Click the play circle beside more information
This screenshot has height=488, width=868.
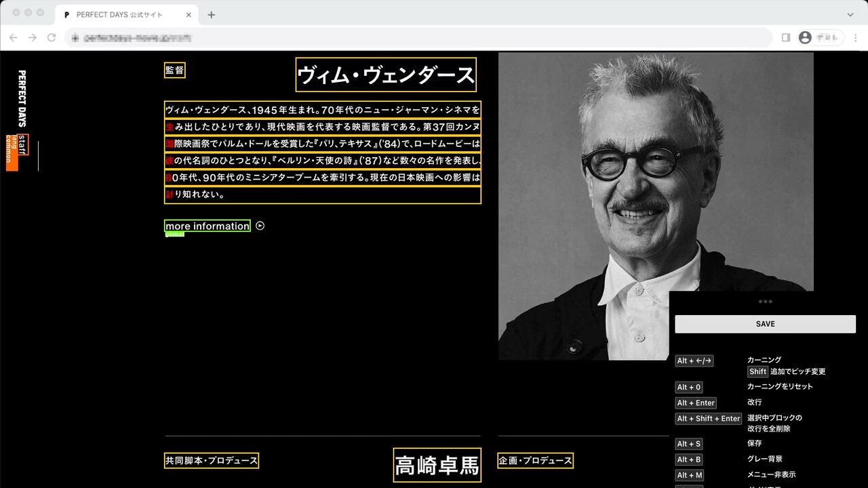260,226
